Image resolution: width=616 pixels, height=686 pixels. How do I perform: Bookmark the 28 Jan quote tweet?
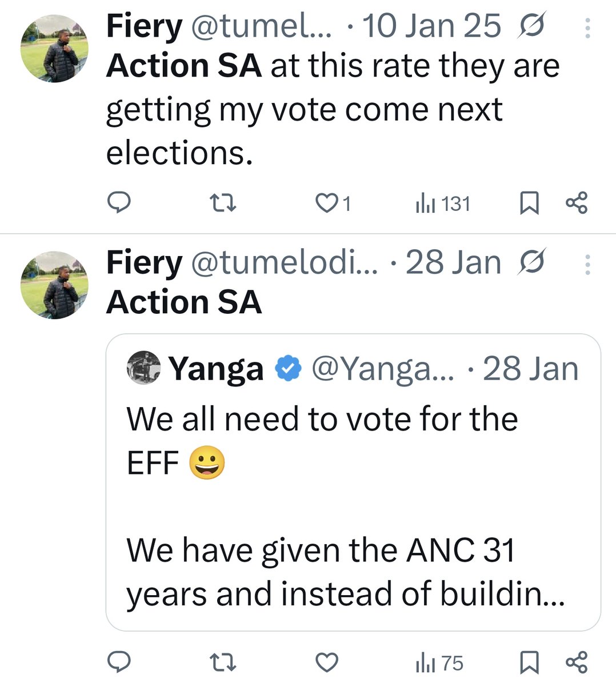point(529,663)
